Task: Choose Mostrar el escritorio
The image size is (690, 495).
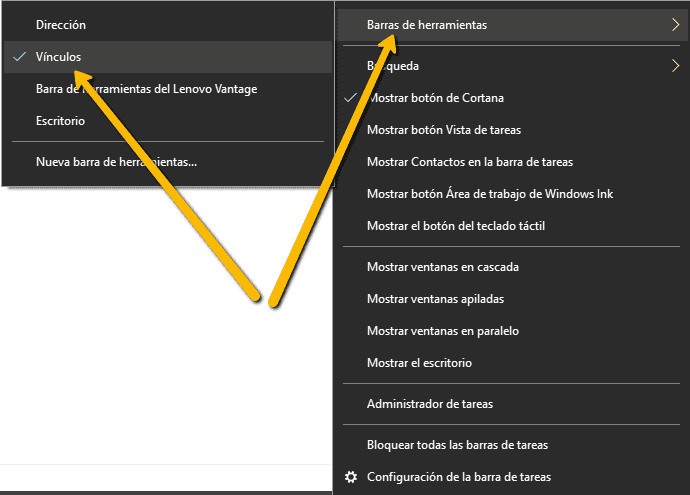Action: pyautogui.click(x=513, y=363)
